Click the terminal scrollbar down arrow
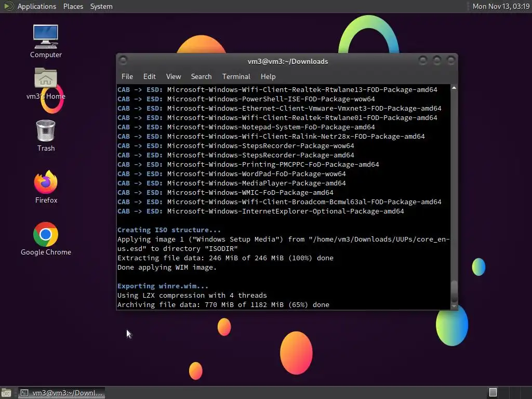Viewport: 532px width, 399px height. coord(454,306)
